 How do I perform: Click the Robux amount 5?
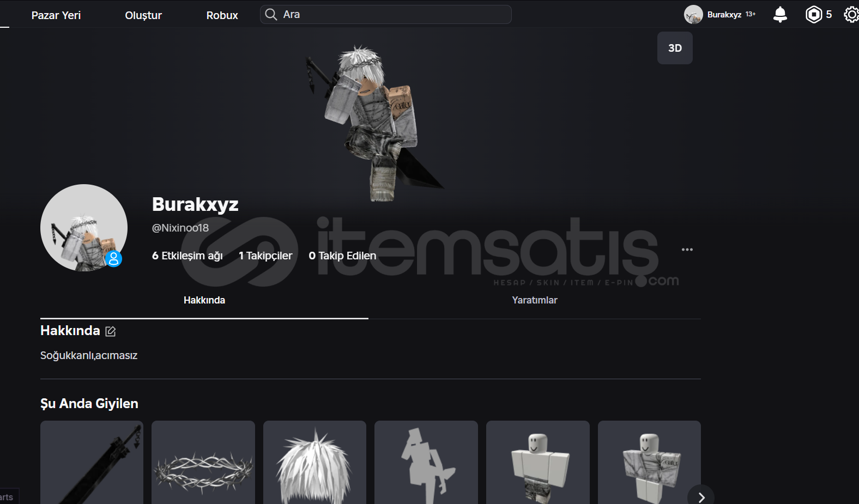829,15
